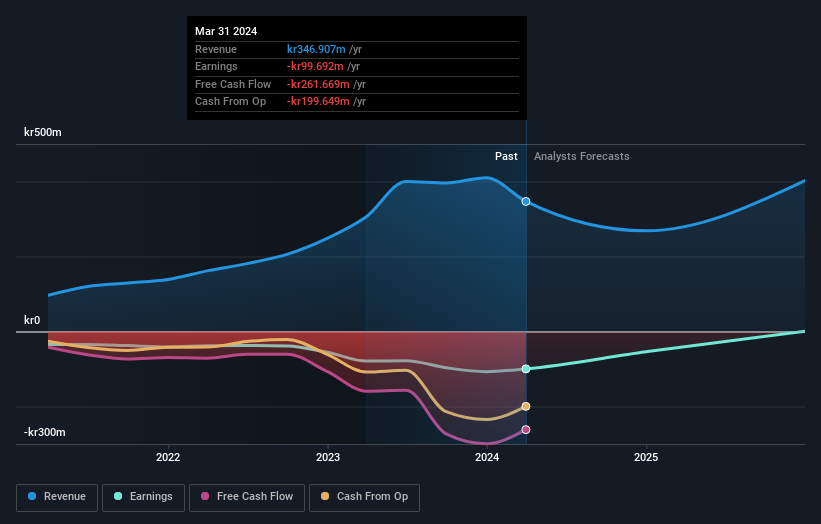Click the Cash From Op label in tooltip
The width and height of the screenshot is (821, 524).
[230, 102]
